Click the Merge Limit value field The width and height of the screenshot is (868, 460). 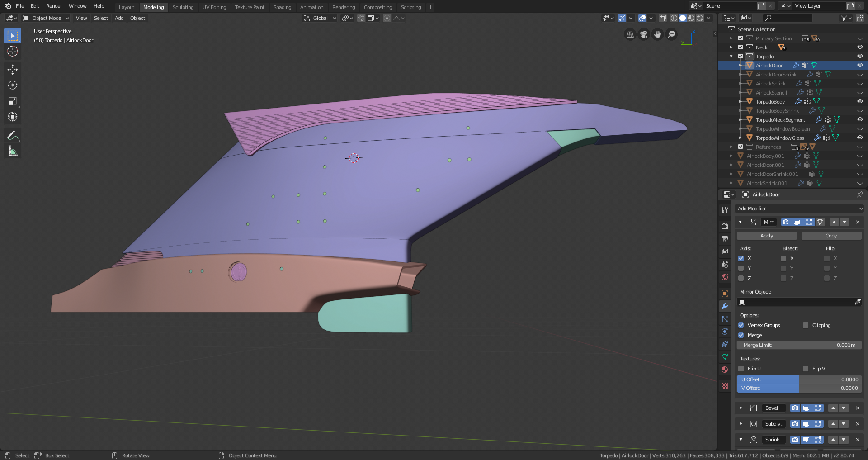point(799,345)
